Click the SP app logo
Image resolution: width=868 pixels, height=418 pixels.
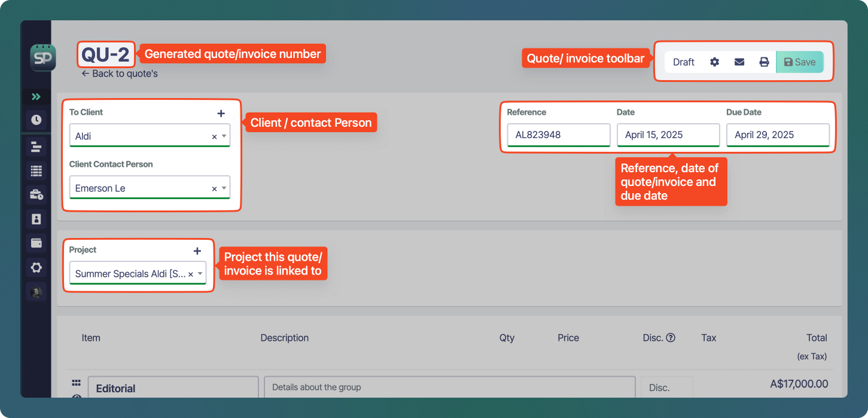tap(42, 58)
